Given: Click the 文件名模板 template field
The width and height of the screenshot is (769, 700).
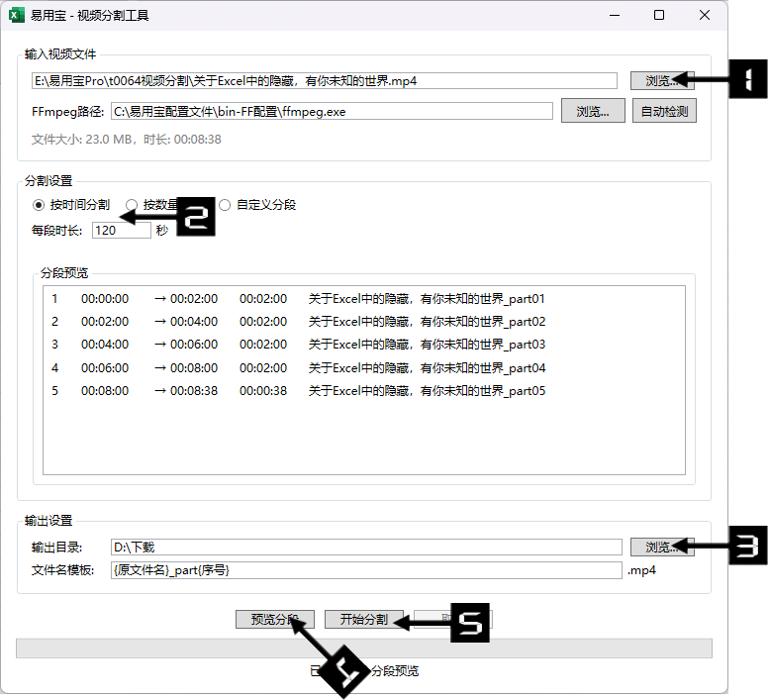Looking at the screenshot, I should [365, 570].
